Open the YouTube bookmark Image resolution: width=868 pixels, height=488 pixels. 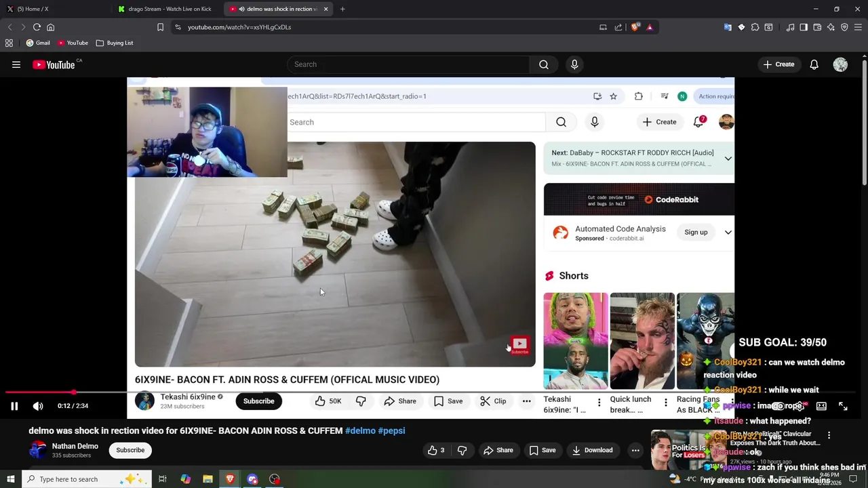point(73,43)
